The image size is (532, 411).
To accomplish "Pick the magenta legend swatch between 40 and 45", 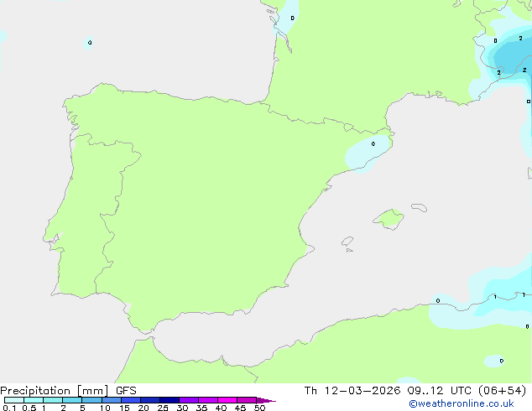I will (x=227, y=400).
